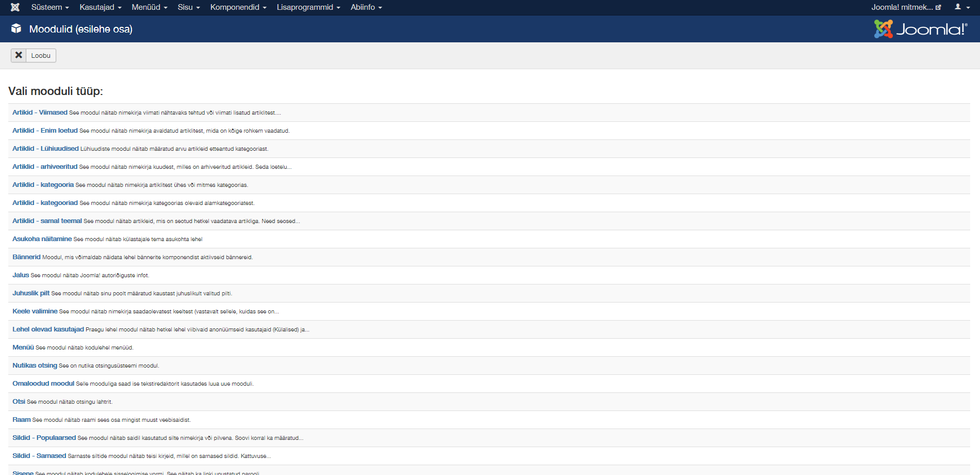Select Artiklid - samal teemal module
Viewport: 980px width, 475px height.
[47, 221]
